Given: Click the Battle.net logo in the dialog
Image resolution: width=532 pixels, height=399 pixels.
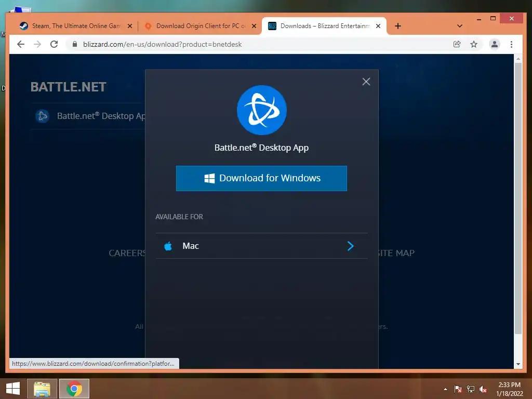Looking at the screenshot, I should pyautogui.click(x=262, y=110).
